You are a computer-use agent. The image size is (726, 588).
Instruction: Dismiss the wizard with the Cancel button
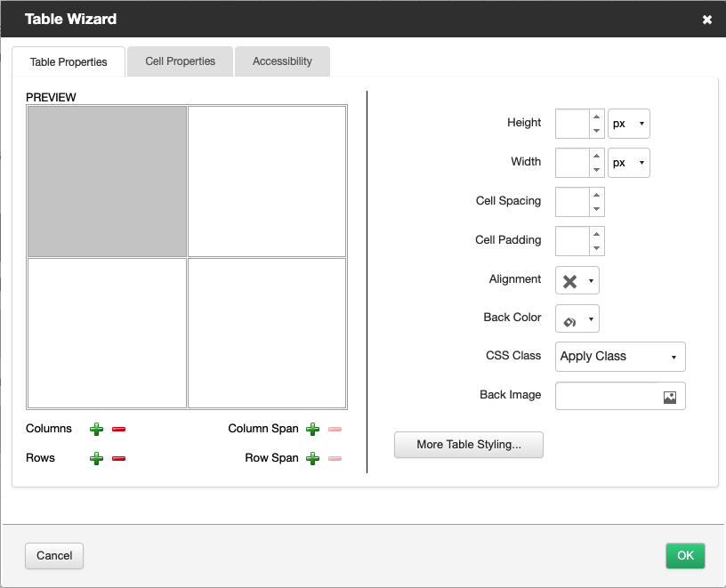[53, 555]
